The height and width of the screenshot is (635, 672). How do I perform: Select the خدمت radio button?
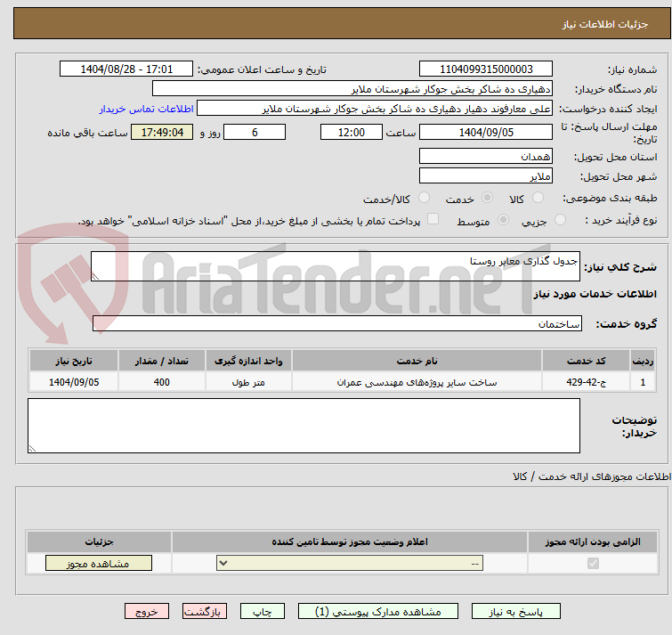487,198
